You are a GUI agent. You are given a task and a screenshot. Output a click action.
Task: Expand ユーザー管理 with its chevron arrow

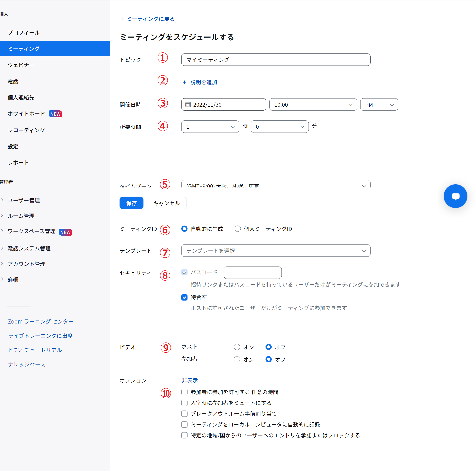tap(2, 200)
